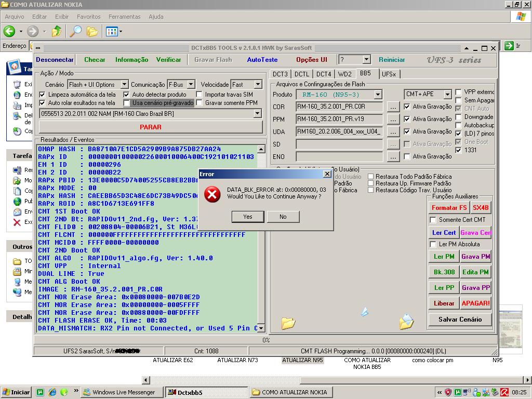The width and height of the screenshot is (532, 399).
Task: Enable Gravar somente PPM checkbox
Action: click(199, 103)
